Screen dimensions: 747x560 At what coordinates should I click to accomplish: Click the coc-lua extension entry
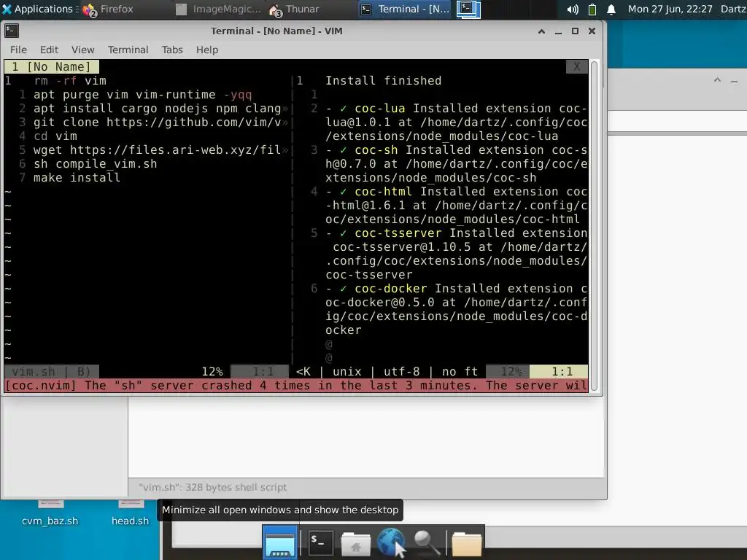click(457, 122)
